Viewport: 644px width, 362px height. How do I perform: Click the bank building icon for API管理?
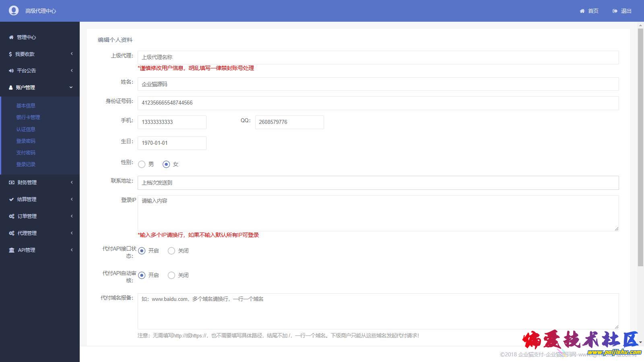point(12,250)
